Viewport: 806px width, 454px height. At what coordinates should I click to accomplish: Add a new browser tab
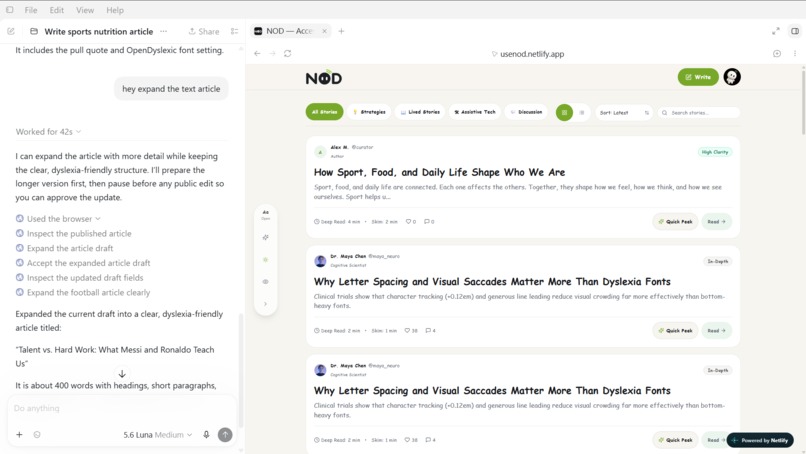click(341, 31)
